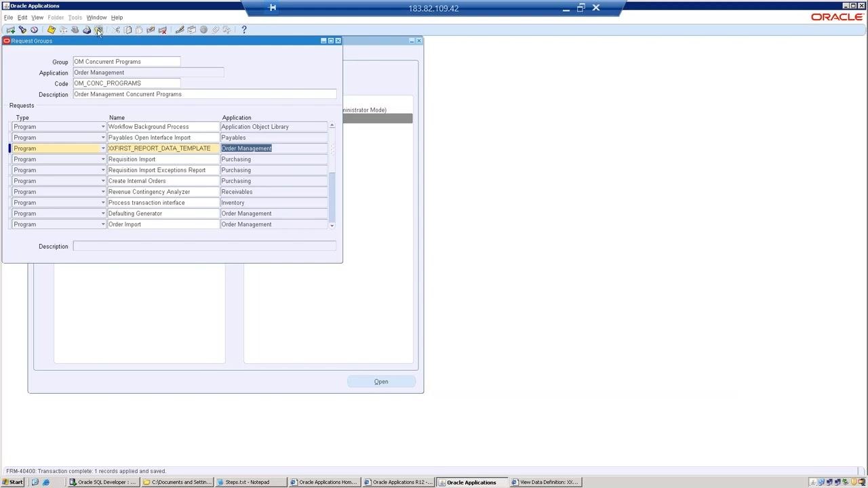Click the Copy toolbar icon
The height and width of the screenshot is (488, 868).
pos(127,30)
